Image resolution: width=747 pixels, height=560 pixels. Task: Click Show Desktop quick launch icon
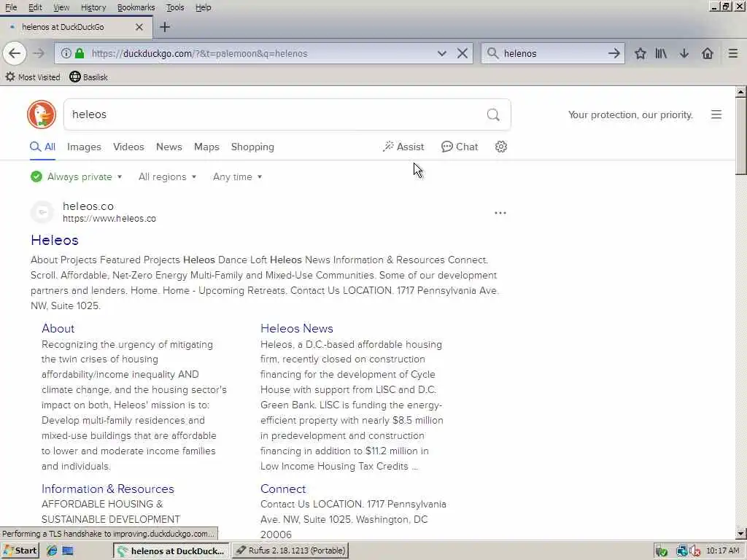click(x=68, y=551)
